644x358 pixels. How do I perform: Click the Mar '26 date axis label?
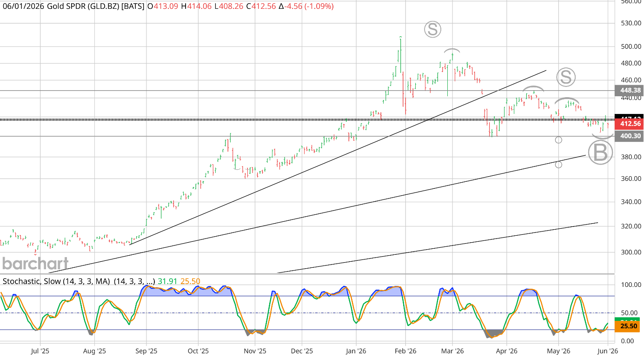pyautogui.click(x=452, y=351)
